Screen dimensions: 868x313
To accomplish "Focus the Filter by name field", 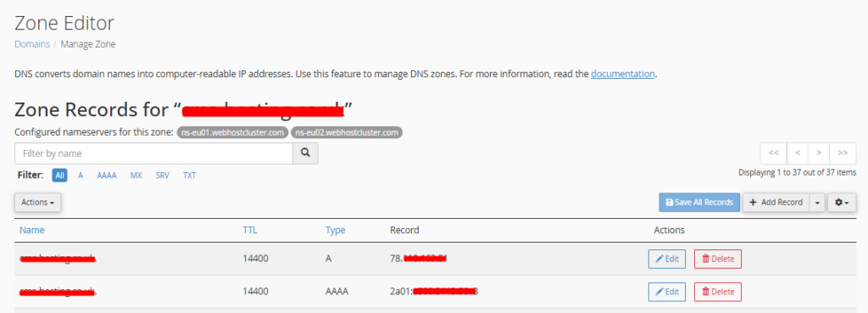I will click(154, 153).
